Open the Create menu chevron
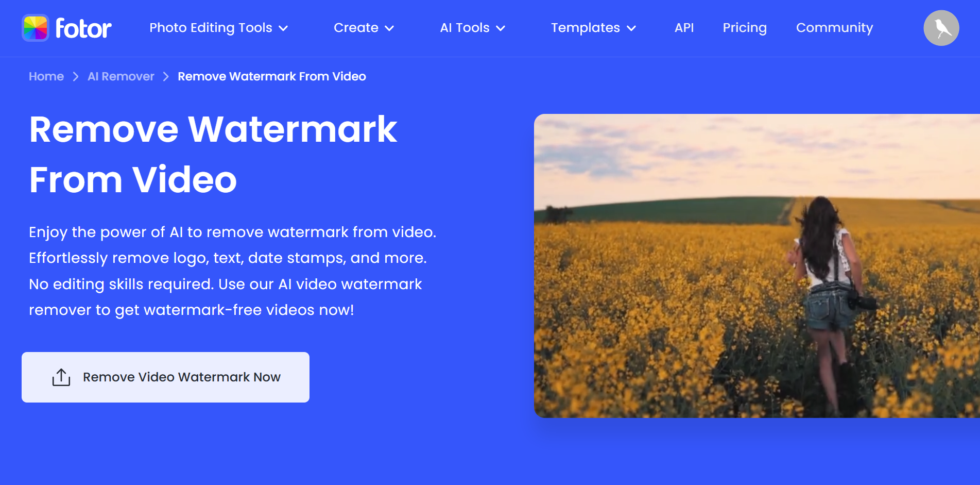 [390, 29]
